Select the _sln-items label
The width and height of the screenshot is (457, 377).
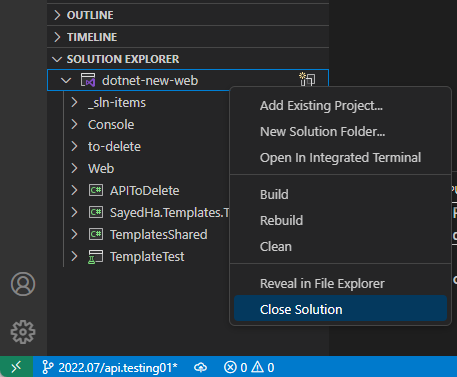117,103
